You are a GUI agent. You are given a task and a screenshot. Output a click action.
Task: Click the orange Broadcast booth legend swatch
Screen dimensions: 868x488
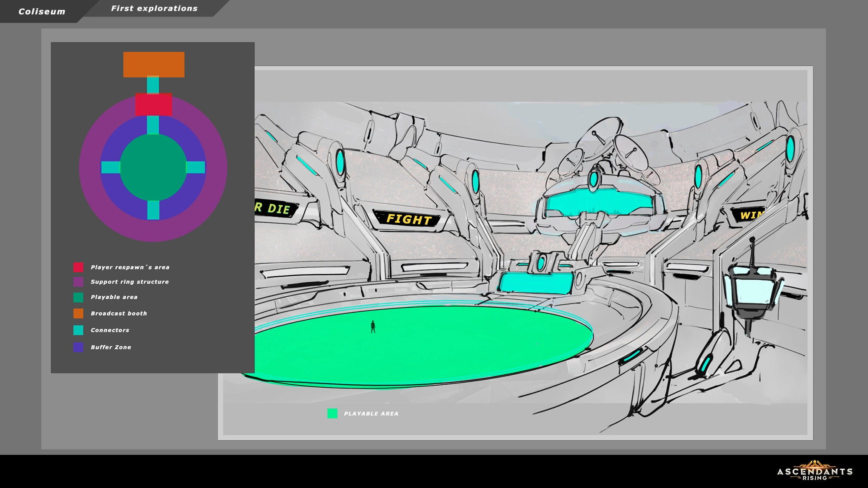[x=78, y=313]
